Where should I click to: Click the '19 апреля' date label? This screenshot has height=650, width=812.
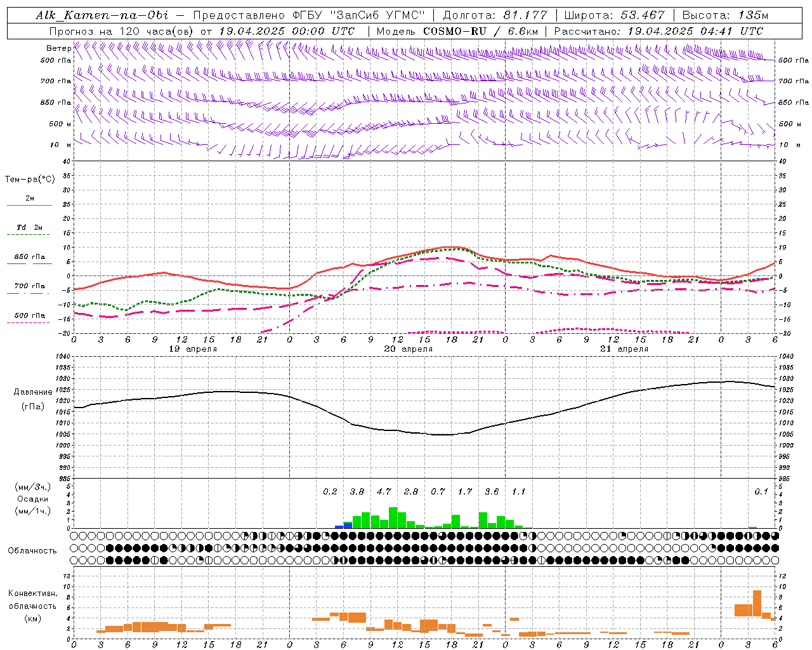tap(193, 349)
